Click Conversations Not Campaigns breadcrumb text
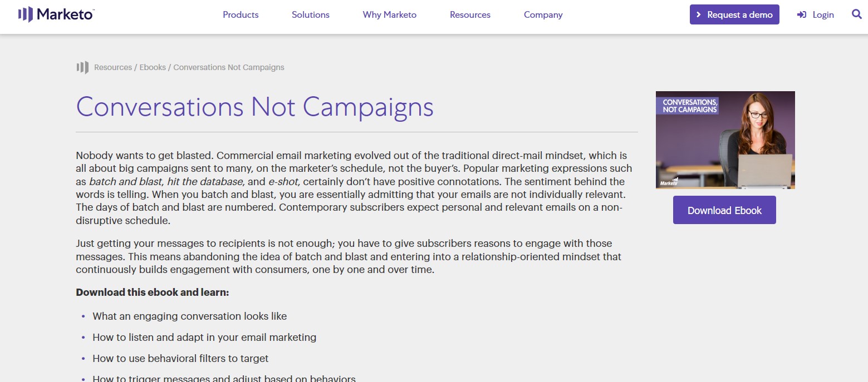This screenshot has width=868, height=382. coord(229,67)
